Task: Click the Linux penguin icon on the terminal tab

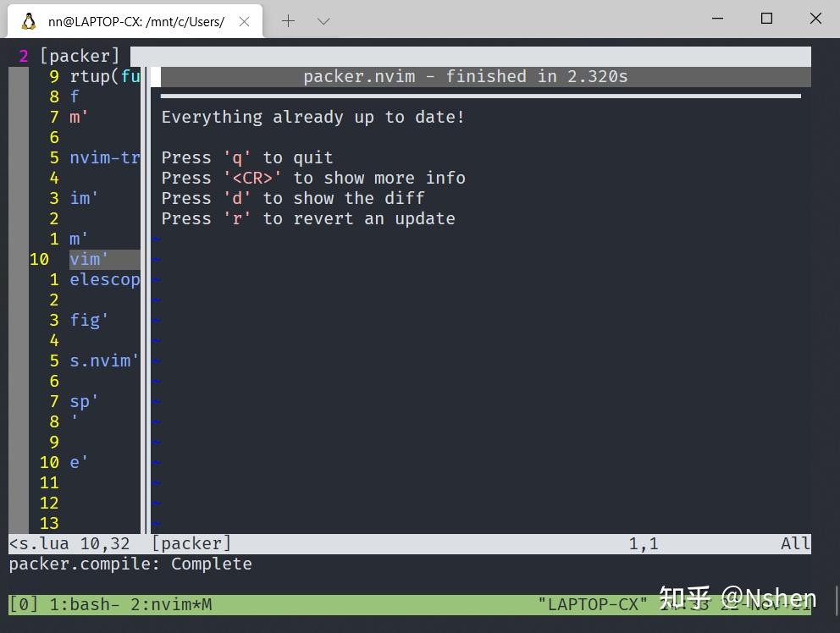Action: click(x=30, y=21)
